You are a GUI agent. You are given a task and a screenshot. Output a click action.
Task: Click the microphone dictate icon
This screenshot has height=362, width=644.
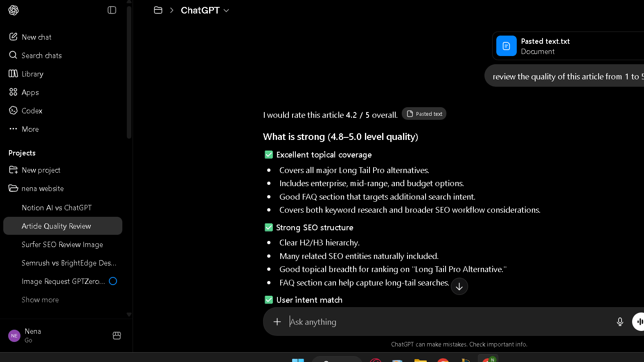click(x=620, y=322)
